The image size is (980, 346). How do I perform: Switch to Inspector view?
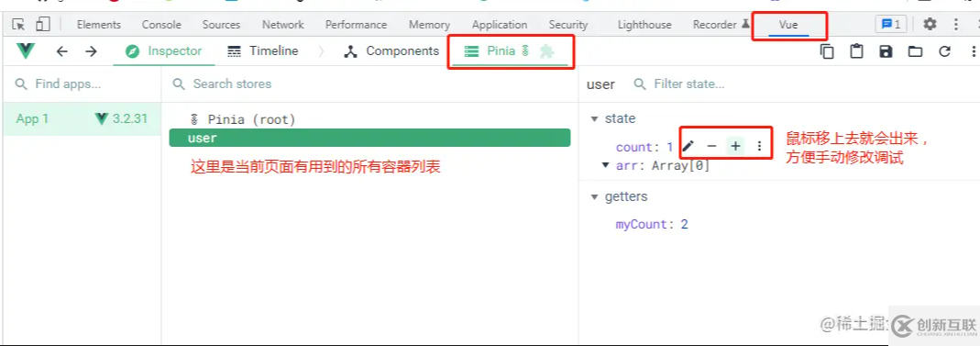[164, 51]
